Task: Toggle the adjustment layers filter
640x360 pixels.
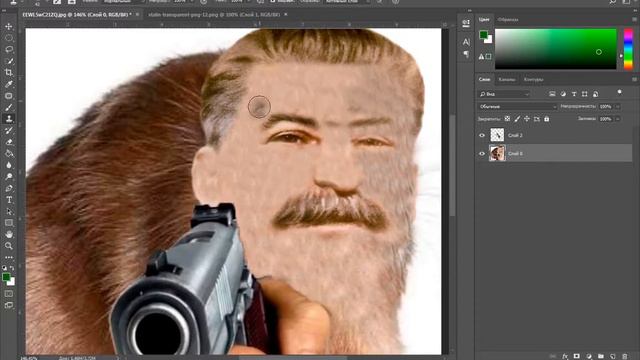Action: [563, 94]
